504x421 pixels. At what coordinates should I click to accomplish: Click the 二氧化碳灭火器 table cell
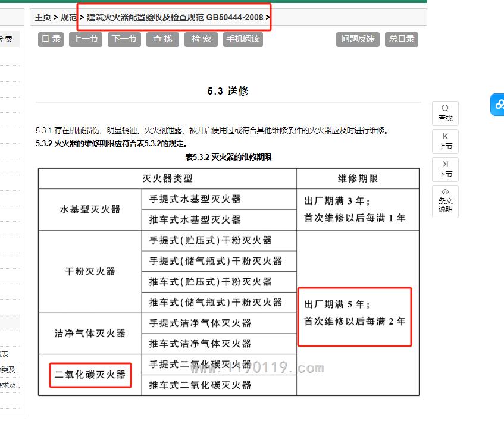(x=90, y=375)
